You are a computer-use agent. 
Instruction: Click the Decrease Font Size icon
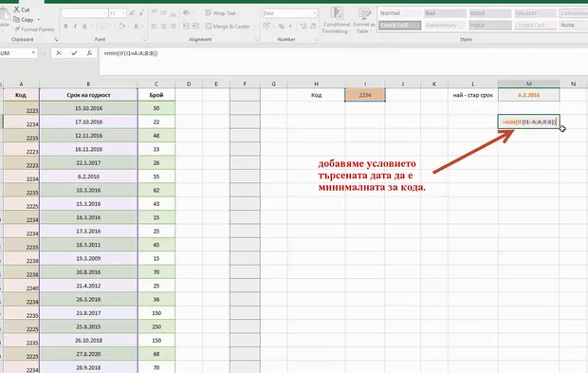141,13
